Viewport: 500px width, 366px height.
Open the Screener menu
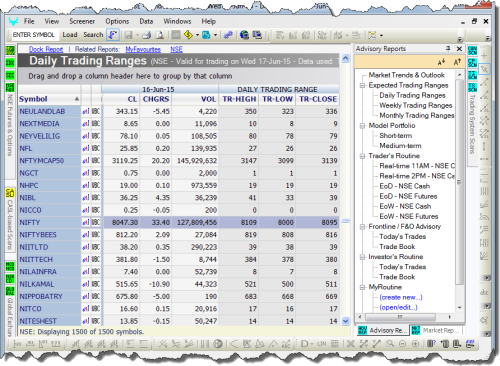[x=82, y=21]
